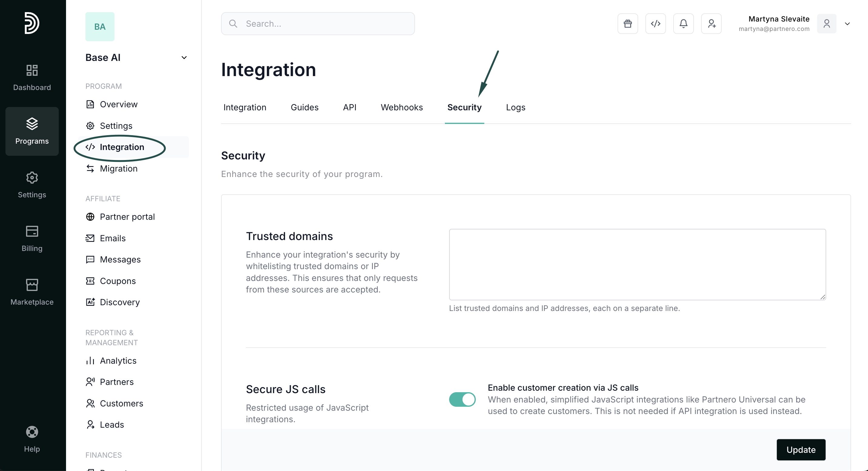Open Dashboard from the dark sidebar
The image size is (868, 471).
[32, 78]
